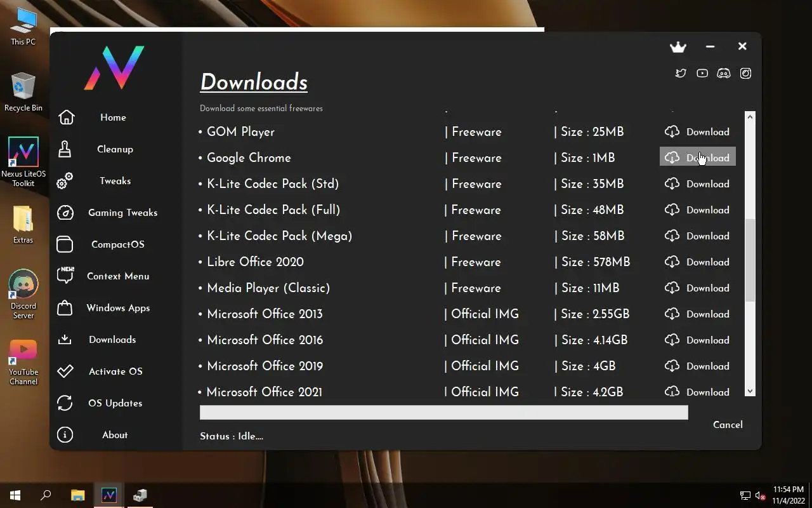Click the 'Status : Idle....' text

click(x=232, y=436)
